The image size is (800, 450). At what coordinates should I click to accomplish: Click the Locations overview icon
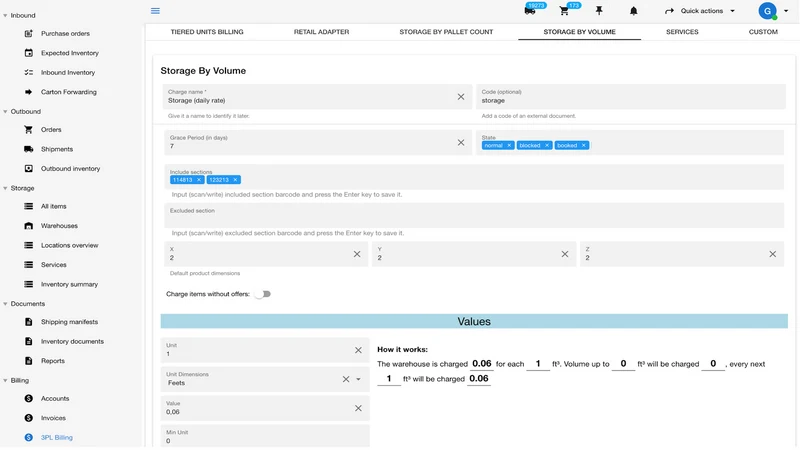point(29,245)
